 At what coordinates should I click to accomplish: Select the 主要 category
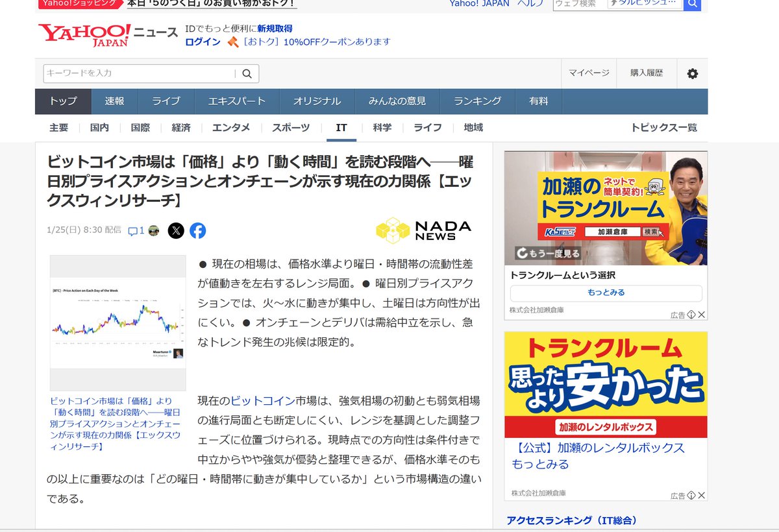(x=58, y=128)
